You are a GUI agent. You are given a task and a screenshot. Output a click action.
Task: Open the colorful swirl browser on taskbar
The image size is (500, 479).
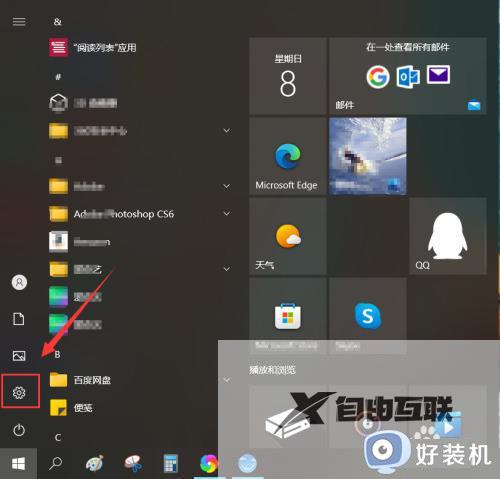(x=209, y=464)
